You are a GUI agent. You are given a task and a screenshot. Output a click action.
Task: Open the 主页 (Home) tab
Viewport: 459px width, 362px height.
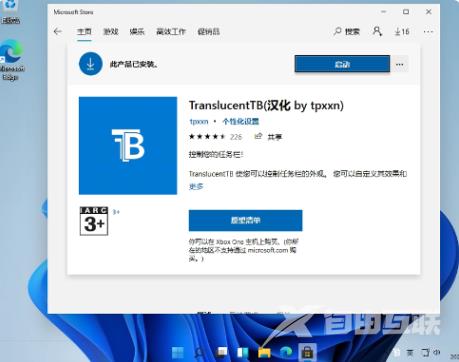[84, 32]
